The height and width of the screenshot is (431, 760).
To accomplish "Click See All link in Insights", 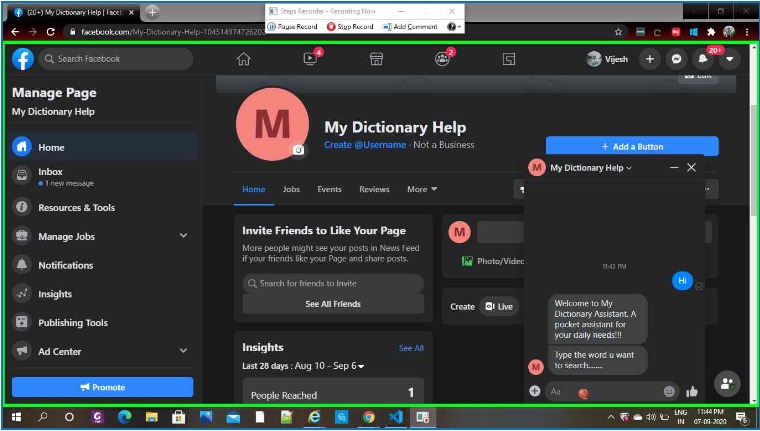I will [411, 348].
